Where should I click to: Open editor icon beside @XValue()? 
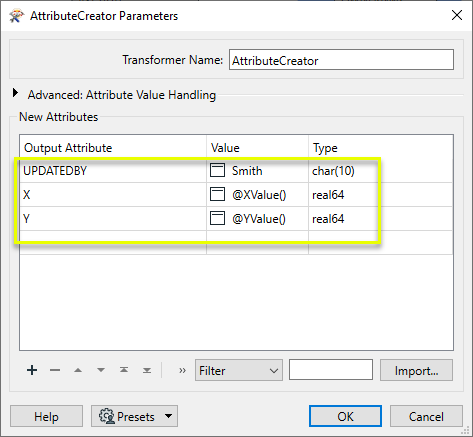coord(217,194)
